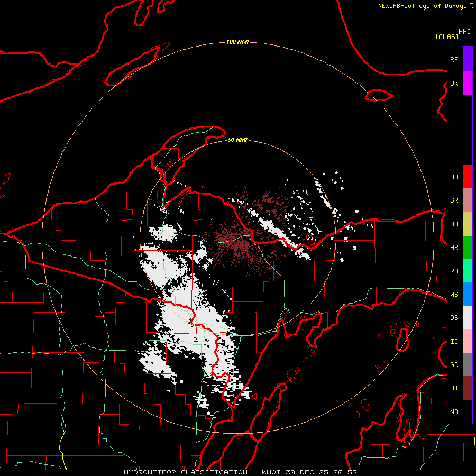Click the GR legend label
This screenshot has height=476, width=476.
pos(454,200)
